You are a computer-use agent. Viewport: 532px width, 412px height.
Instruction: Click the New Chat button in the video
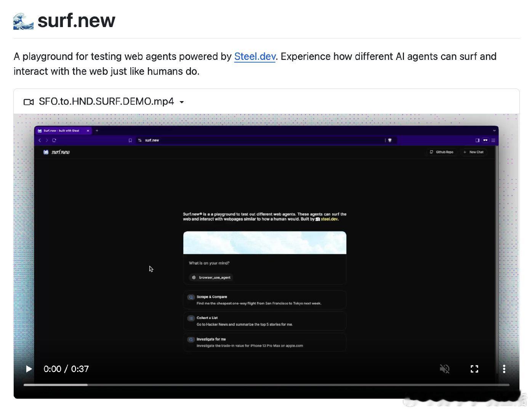(473, 152)
